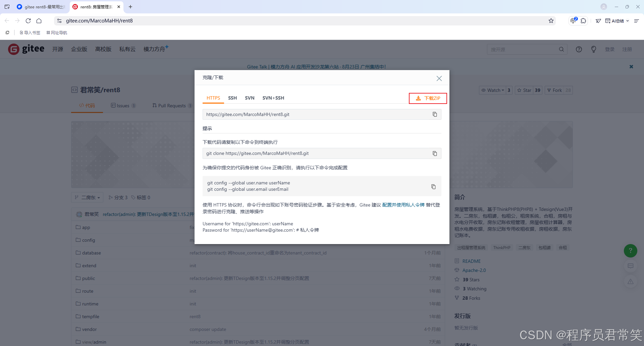Open the 开源 menu item
644x346 pixels.
coord(58,49)
